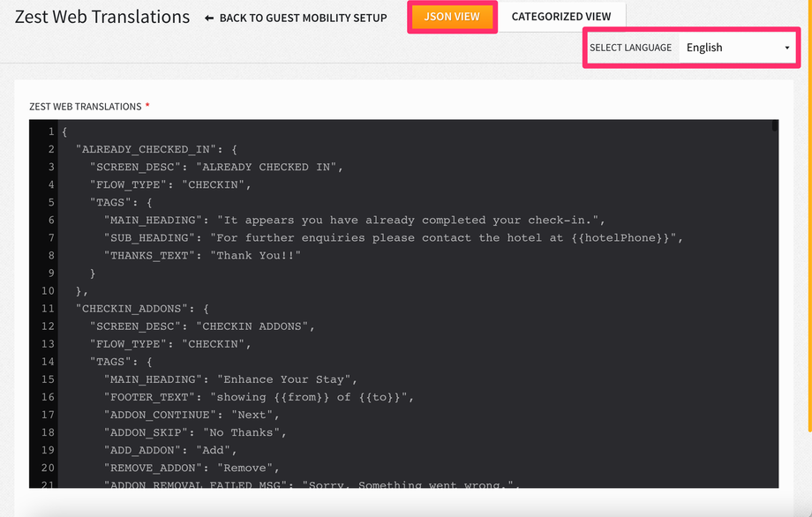Click the ZEST WEB TRANSLATIONS field label
The image size is (812, 517).
coord(86,107)
